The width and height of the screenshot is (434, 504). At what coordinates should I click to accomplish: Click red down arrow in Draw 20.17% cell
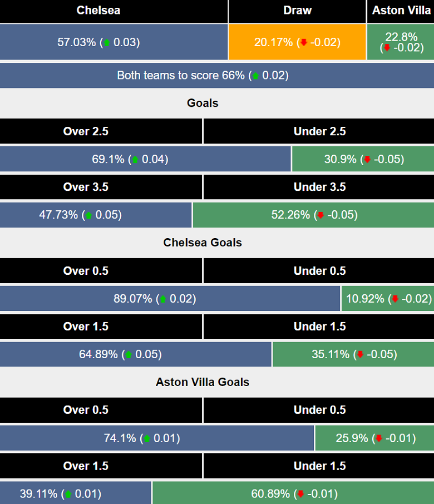(304, 42)
